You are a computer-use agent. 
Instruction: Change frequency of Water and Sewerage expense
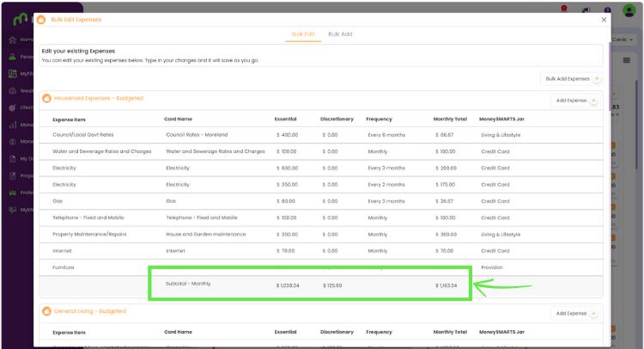tap(378, 151)
